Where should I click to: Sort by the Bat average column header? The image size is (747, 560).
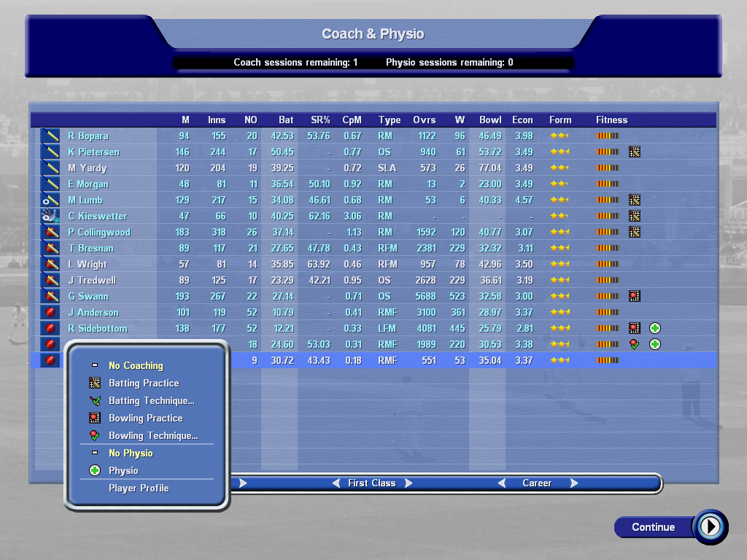[x=286, y=120]
